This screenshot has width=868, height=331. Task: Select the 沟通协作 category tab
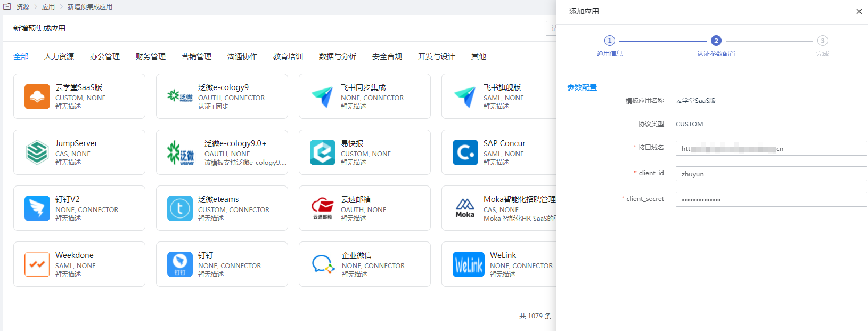[x=242, y=56]
